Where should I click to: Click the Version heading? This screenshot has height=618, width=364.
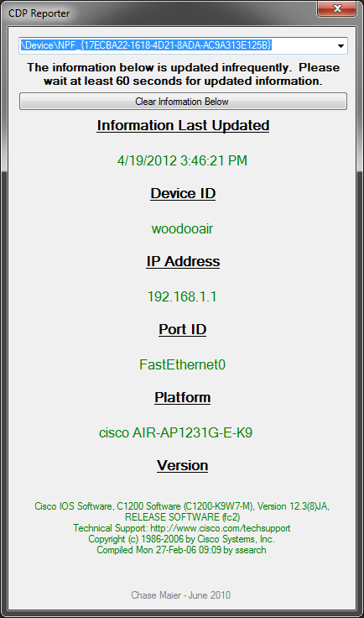(183, 465)
